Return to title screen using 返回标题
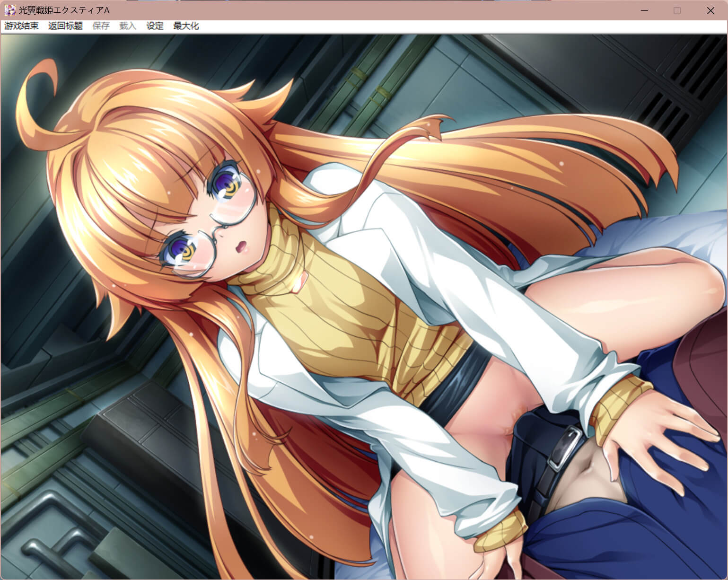 coord(65,26)
